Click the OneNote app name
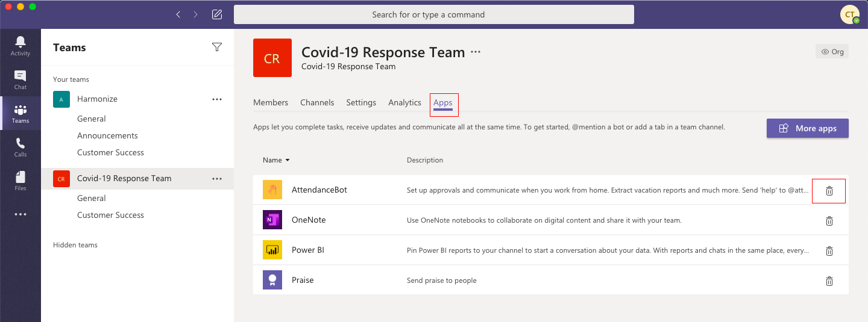This screenshot has width=868, height=322. 309,220
